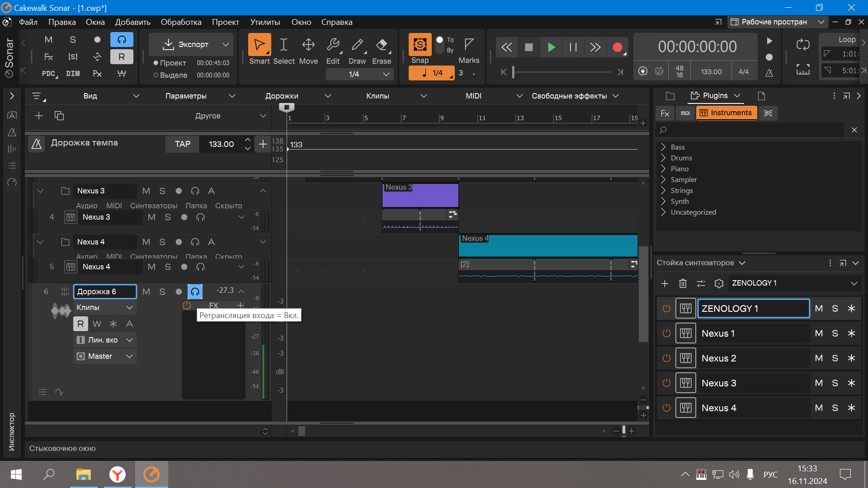Expand the Drums instrument category
Viewport: 868px width, 488px height.
[x=663, y=158]
